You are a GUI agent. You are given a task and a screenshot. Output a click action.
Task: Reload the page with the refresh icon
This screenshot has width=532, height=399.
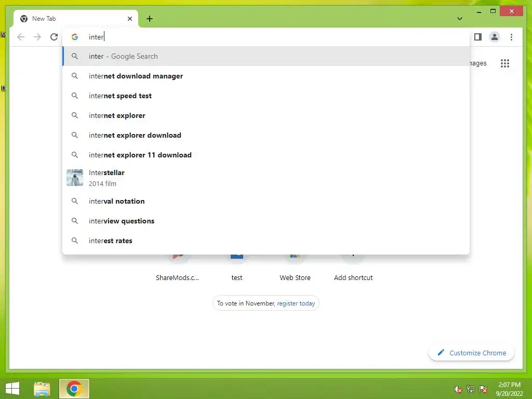(x=54, y=37)
